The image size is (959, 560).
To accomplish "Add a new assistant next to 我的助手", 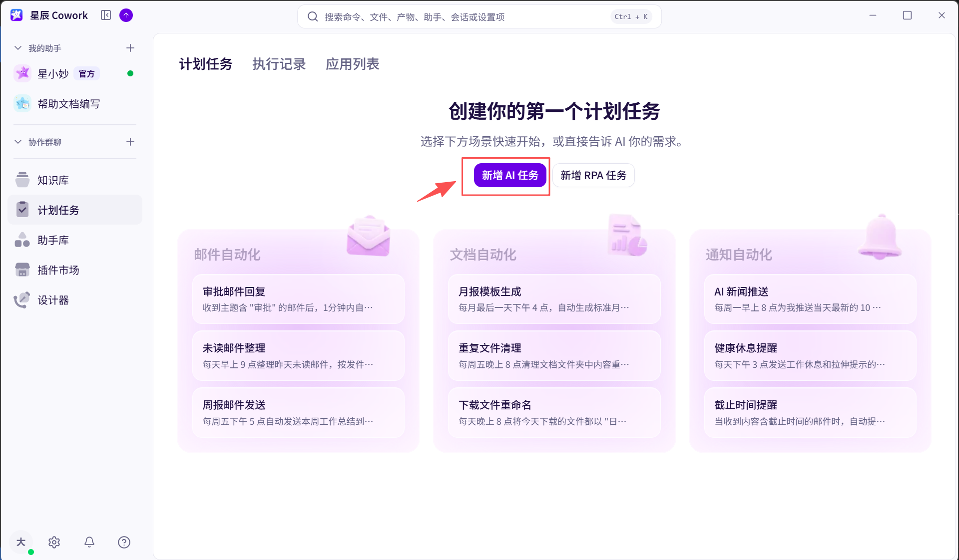I will pos(130,48).
